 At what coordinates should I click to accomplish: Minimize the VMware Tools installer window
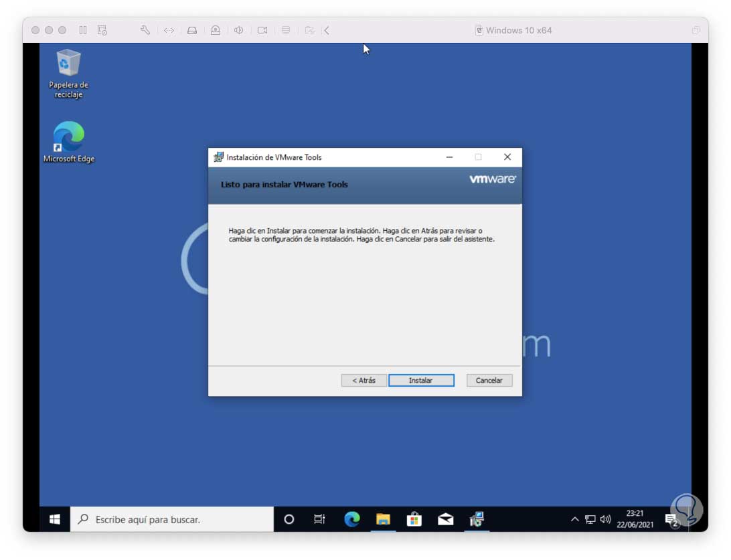[449, 157]
